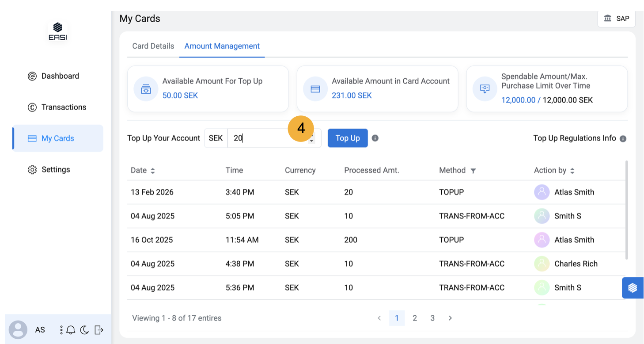Click the logout icon
This screenshot has width=644, height=344.
99,330
